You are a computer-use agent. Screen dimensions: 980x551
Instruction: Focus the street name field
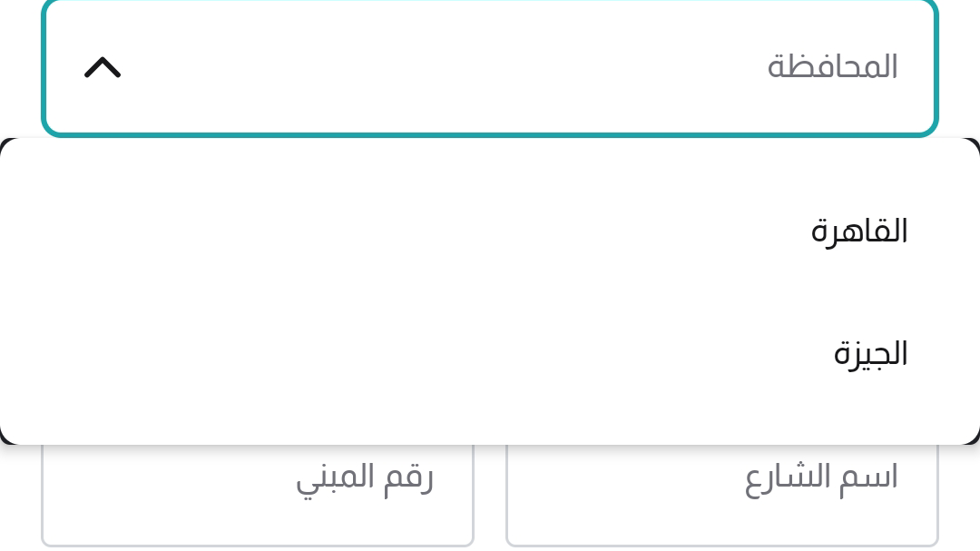coord(721,495)
